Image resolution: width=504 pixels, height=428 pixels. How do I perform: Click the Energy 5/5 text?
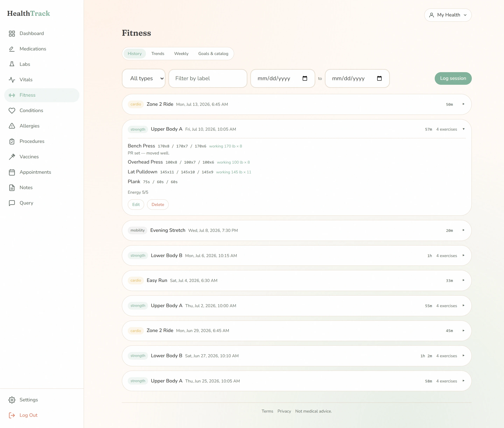[138, 192]
